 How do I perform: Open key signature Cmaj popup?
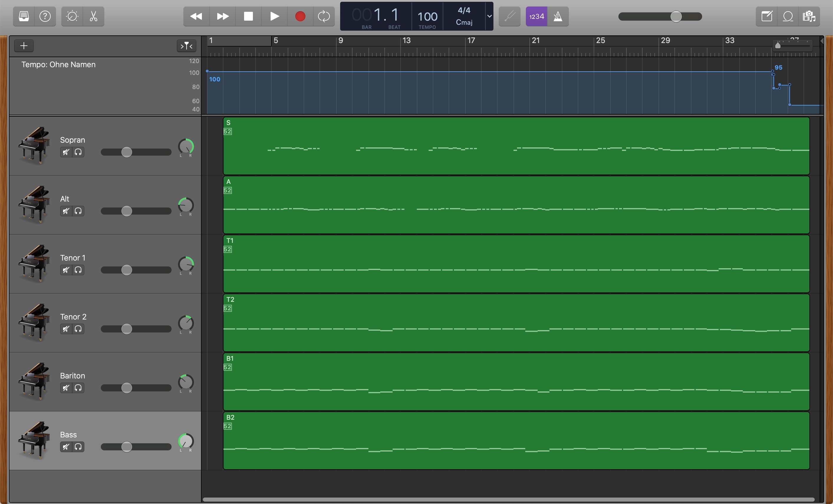click(x=464, y=22)
